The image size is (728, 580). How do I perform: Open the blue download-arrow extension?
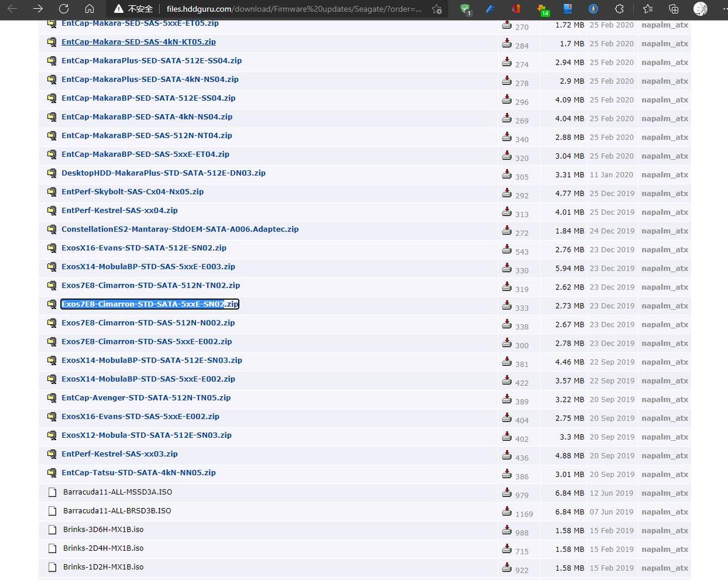pos(594,9)
